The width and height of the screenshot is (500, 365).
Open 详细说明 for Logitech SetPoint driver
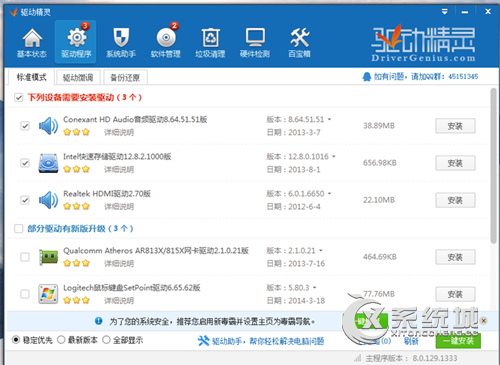[x=119, y=301]
